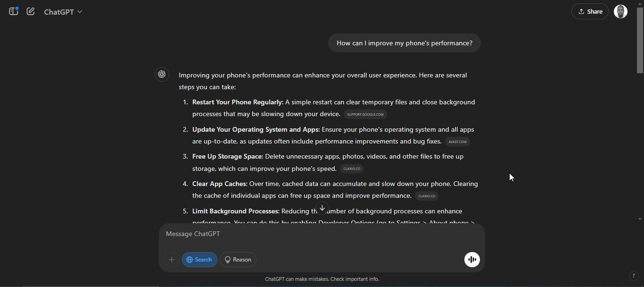644x287 pixels.
Task: Open the sidebar panel icon
Action: [x=14, y=11]
